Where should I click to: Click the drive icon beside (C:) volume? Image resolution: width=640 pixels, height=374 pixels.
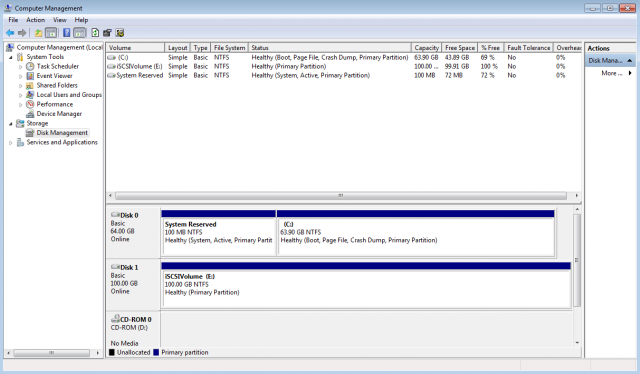[111, 58]
